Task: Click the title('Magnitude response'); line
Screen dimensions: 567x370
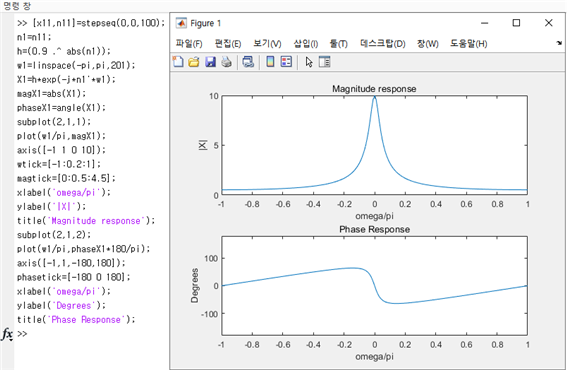Action: point(86,221)
